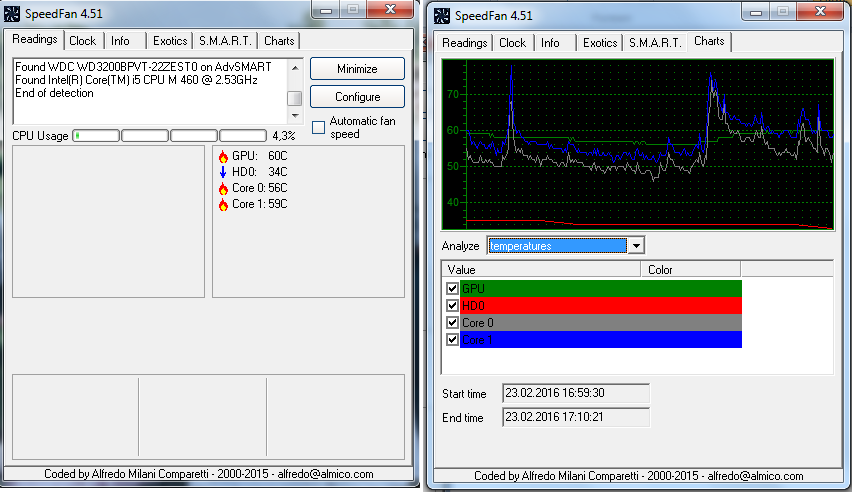Click 'Found WDC WD3200BPVT-22ZEST0 on AdvSMART' line
The height and width of the screenshot is (492, 852).
click(x=143, y=67)
